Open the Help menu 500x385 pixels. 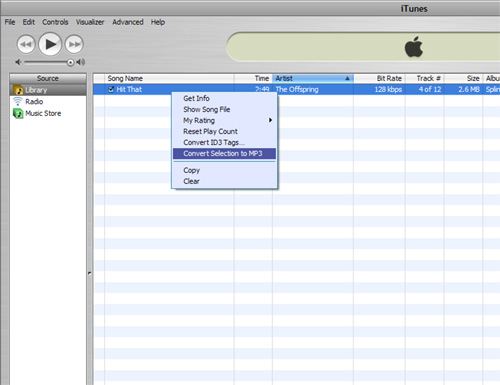pyautogui.click(x=158, y=22)
